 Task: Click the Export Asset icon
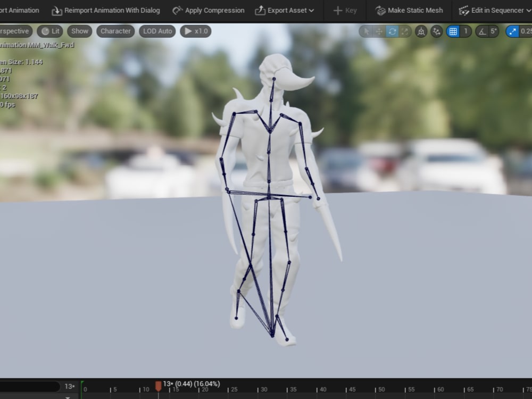[x=260, y=11]
